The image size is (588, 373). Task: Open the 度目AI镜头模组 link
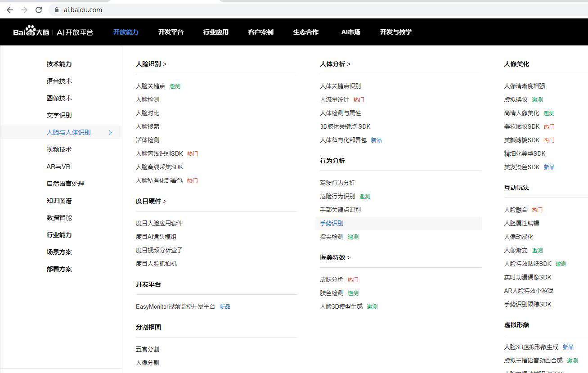(156, 237)
